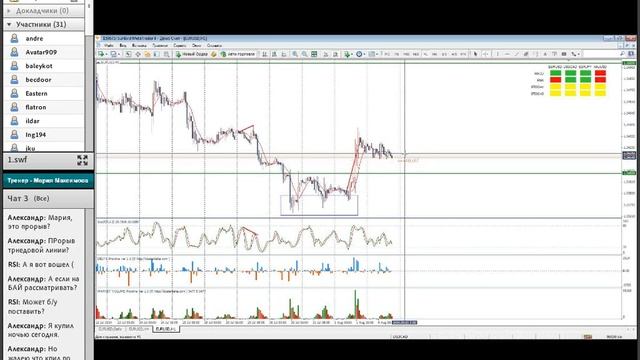Image resolution: width=640 pixels, height=360 pixels.
Task: Select participant baleykot
Action: [43, 66]
